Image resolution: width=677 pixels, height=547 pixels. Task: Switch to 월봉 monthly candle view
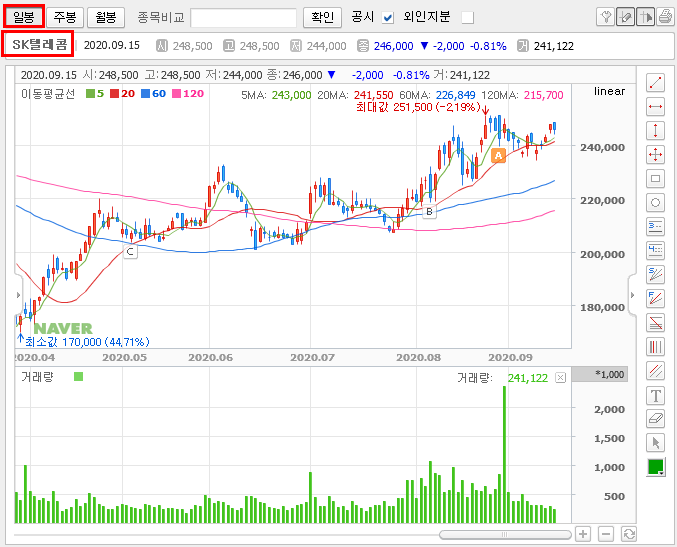(106, 17)
